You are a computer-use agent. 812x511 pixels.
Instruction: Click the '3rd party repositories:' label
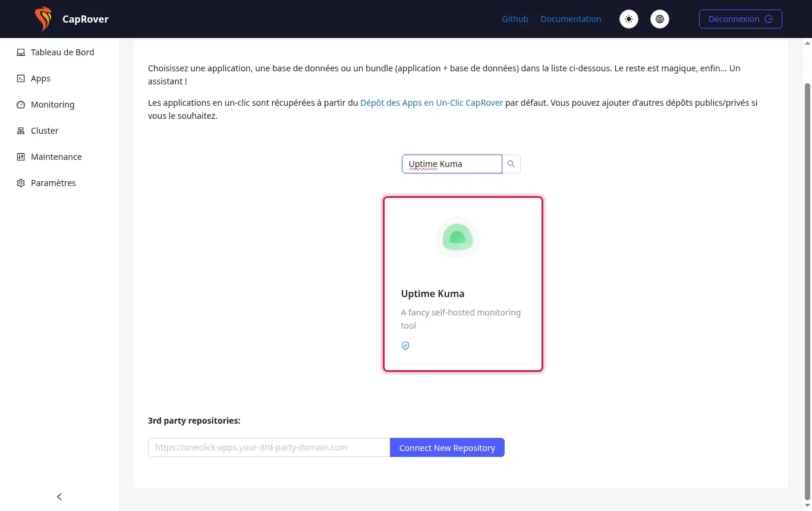coord(194,421)
